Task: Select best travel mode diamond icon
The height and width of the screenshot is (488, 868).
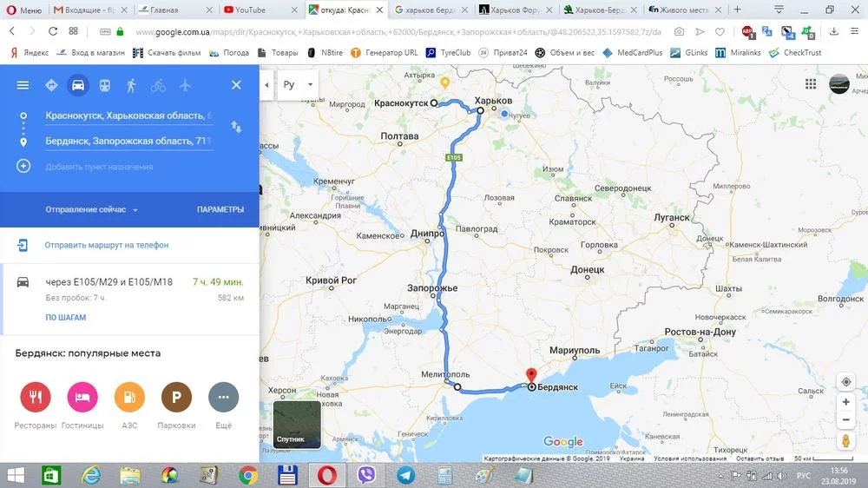Action: [x=51, y=85]
